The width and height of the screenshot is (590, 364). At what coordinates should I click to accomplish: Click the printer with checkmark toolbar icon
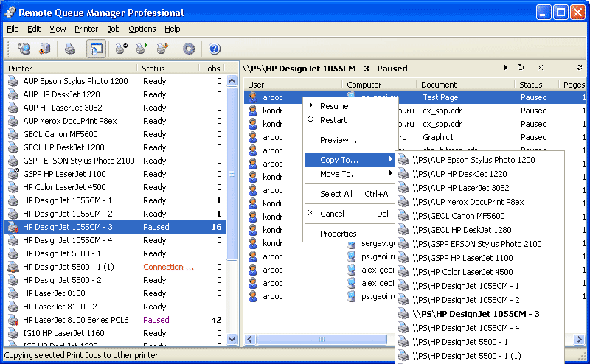coord(122,49)
